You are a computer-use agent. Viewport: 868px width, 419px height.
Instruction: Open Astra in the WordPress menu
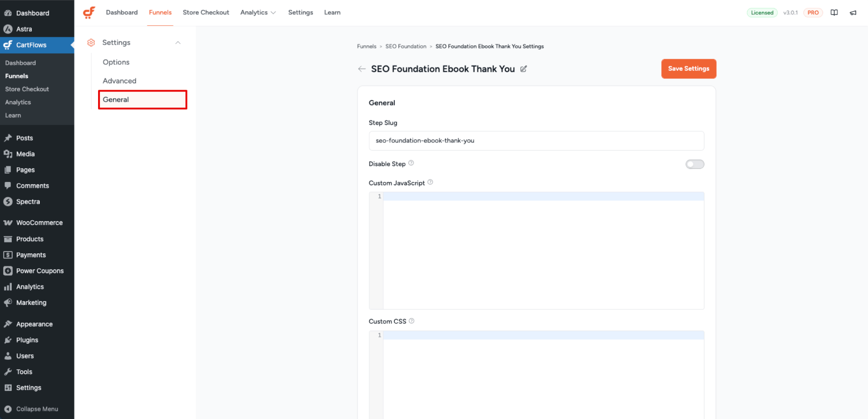click(x=37, y=29)
